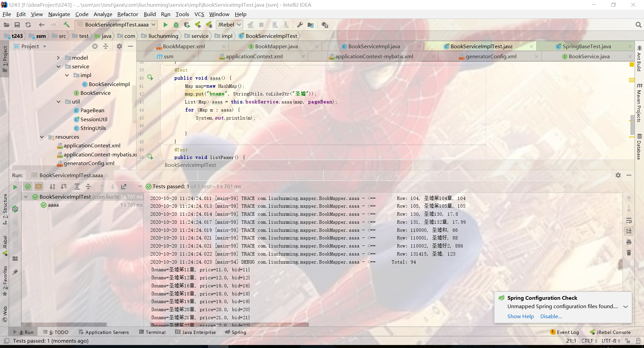Synchronize files with the refresh icon

tap(28, 25)
